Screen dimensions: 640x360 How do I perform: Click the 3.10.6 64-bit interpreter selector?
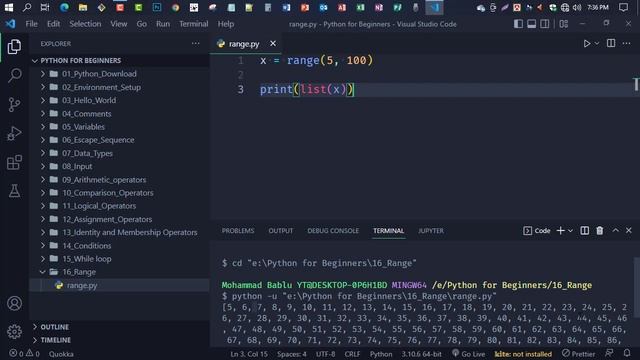[421, 354]
